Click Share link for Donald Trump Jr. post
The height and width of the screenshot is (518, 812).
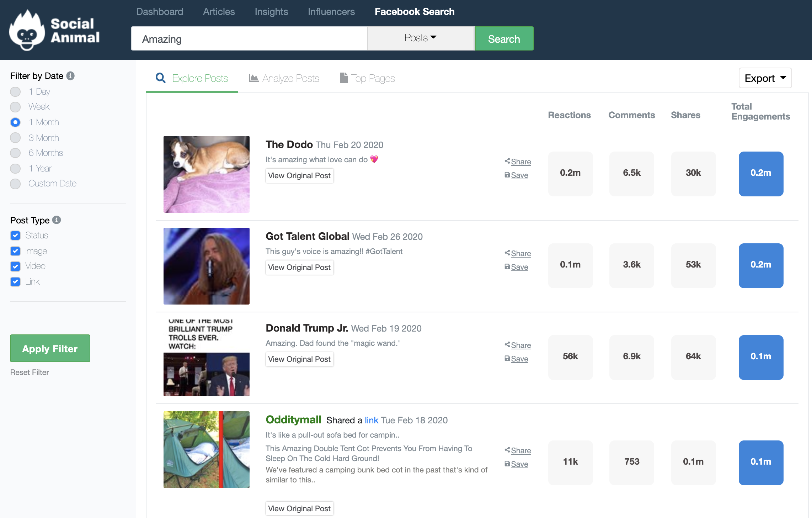point(521,345)
